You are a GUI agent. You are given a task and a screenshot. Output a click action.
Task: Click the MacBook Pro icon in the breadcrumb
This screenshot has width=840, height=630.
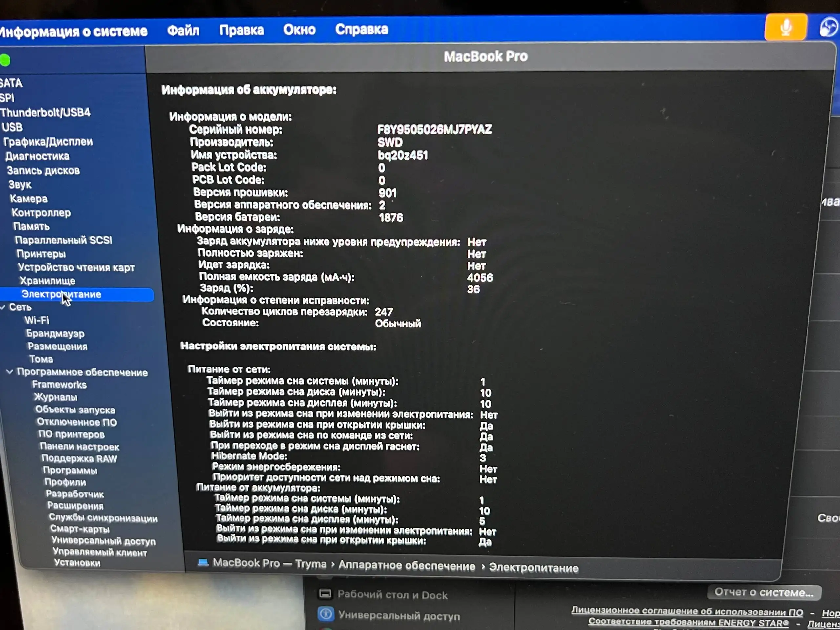[x=203, y=563]
